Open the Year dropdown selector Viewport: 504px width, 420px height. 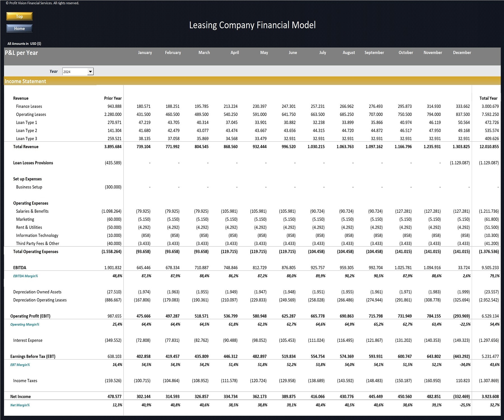pos(78,72)
